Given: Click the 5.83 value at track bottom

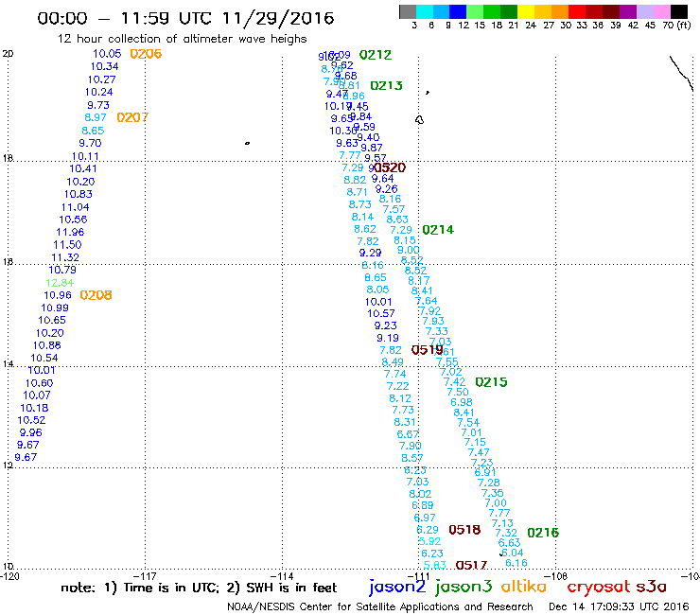Looking at the screenshot, I should coord(435,565).
